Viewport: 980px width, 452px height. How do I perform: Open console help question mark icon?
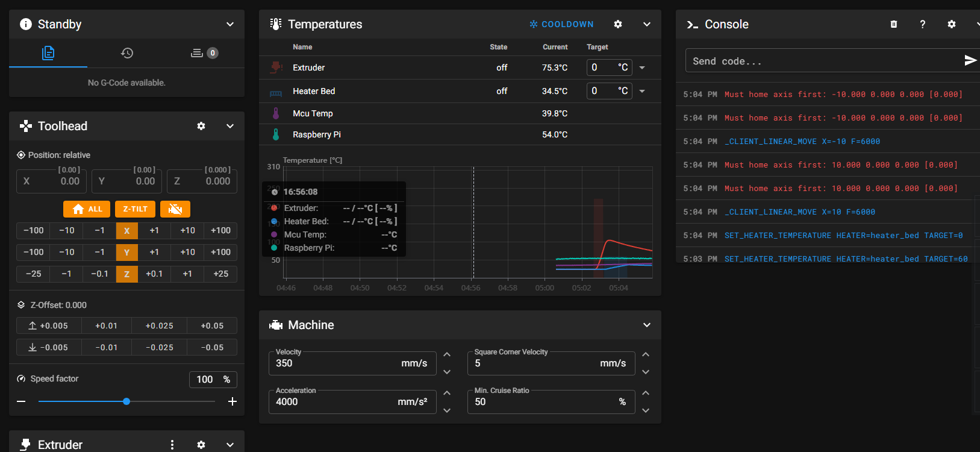coord(922,24)
